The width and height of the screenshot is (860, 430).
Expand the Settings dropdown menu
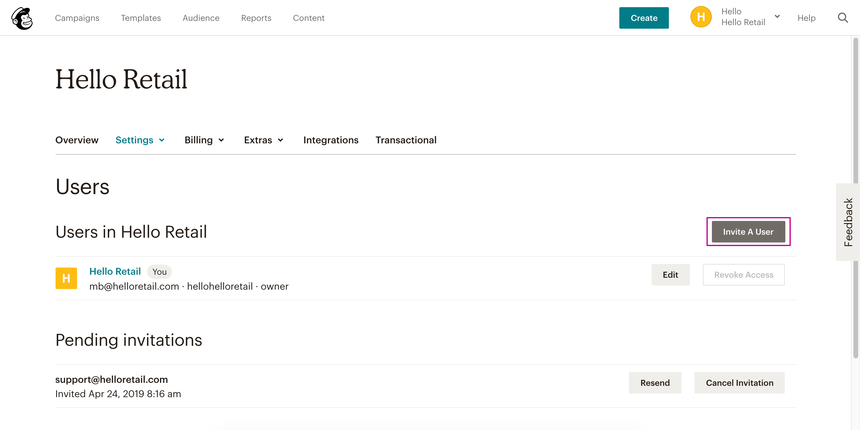[x=140, y=140]
